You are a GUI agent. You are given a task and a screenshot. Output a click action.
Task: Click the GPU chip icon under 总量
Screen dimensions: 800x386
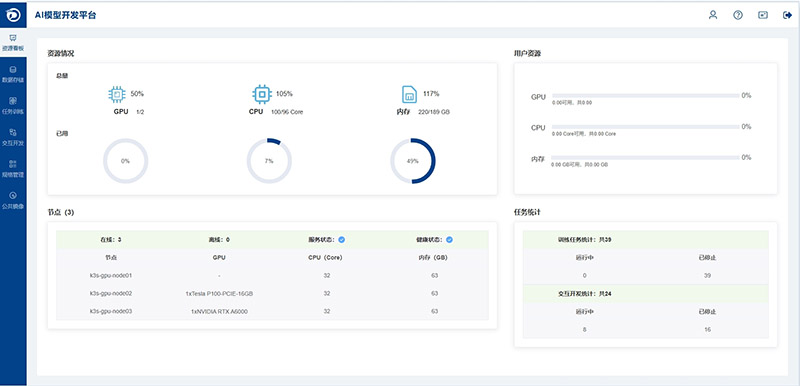click(117, 94)
